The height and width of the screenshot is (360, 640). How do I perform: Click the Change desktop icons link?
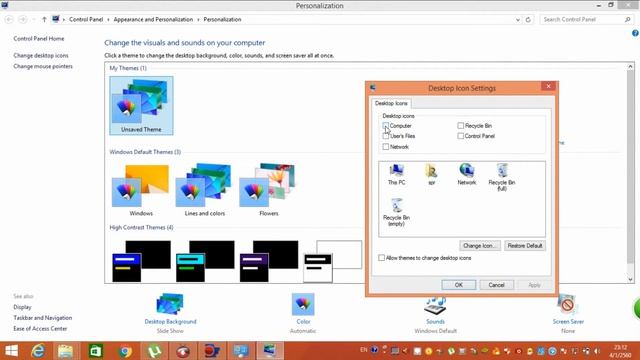pos(41,56)
